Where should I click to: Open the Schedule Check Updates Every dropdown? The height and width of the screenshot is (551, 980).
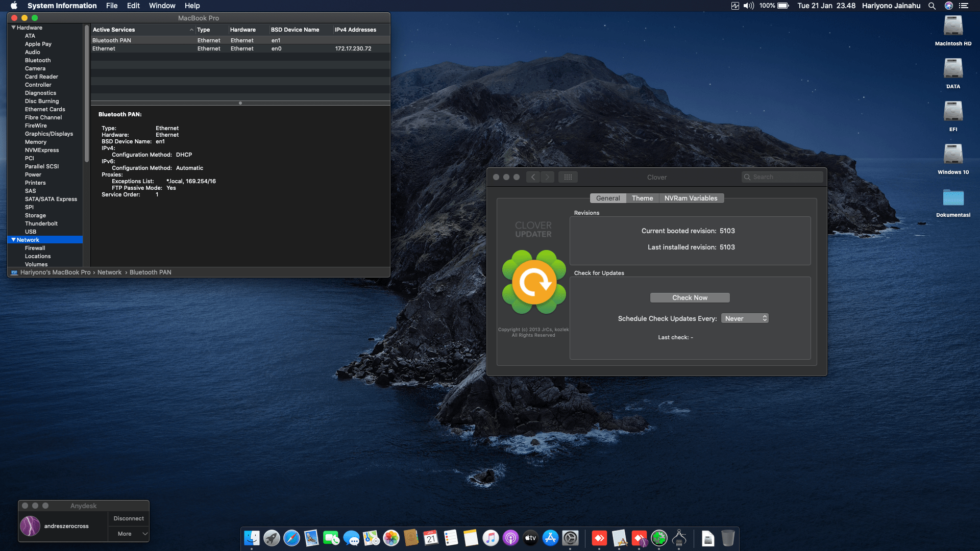pos(745,318)
